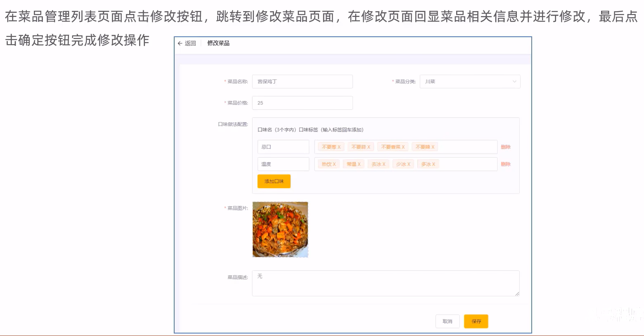
Task: Click inside the 菜品名称 name input field
Action: [x=302, y=81]
